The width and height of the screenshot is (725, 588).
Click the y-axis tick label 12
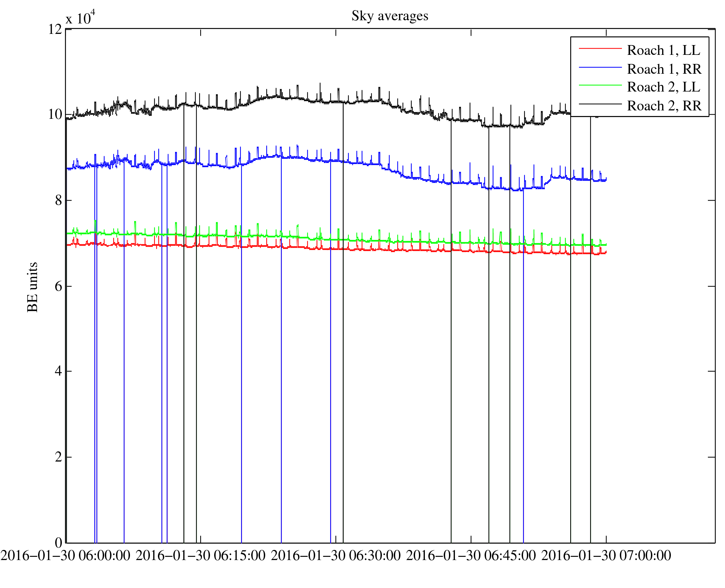55,29
